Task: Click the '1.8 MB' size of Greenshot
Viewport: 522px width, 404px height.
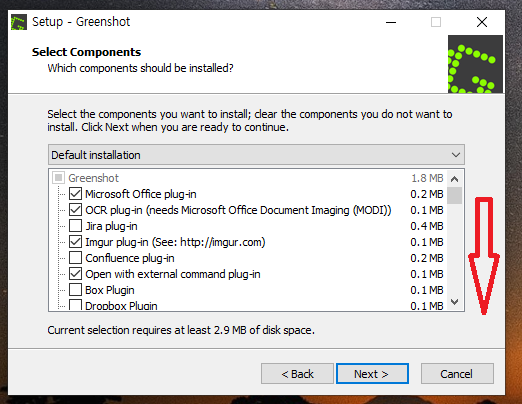Action: pos(427,178)
